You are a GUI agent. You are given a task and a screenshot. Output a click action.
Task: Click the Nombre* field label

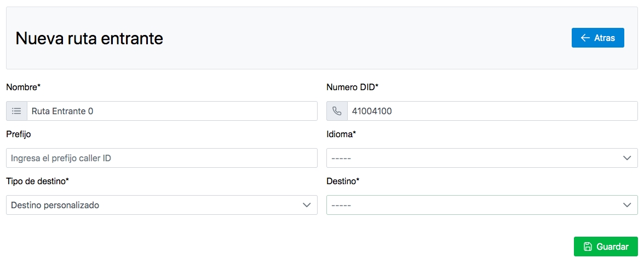[x=24, y=87]
